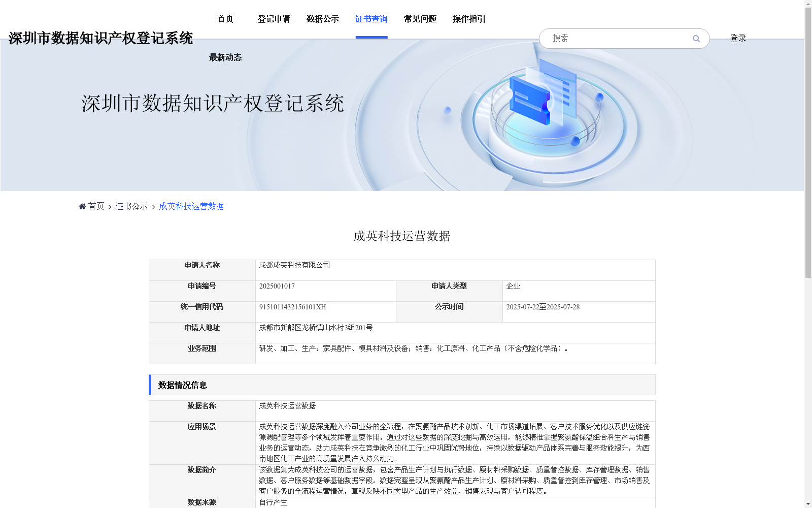Click the address 成都市新都区龙桥镇山水村3组201号
Image resolution: width=812 pixels, height=508 pixels.
coord(316,328)
